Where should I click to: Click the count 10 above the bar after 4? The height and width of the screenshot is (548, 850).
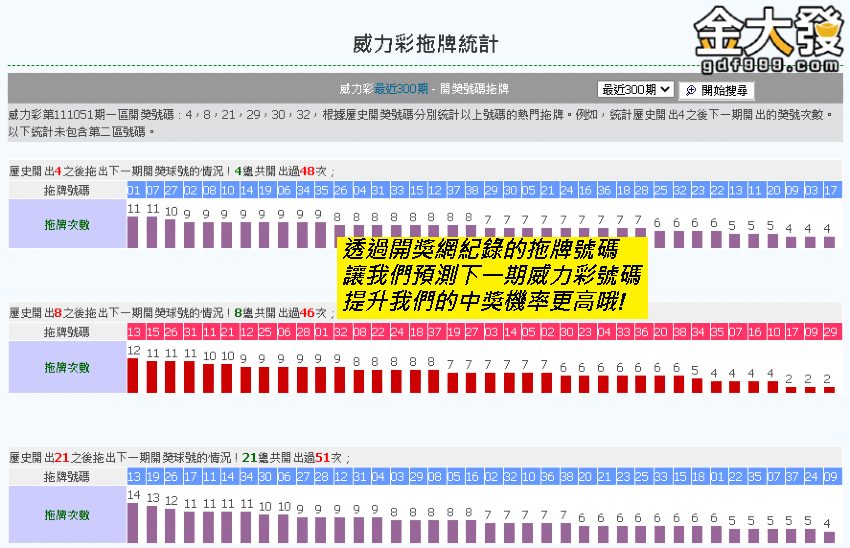coord(171,211)
